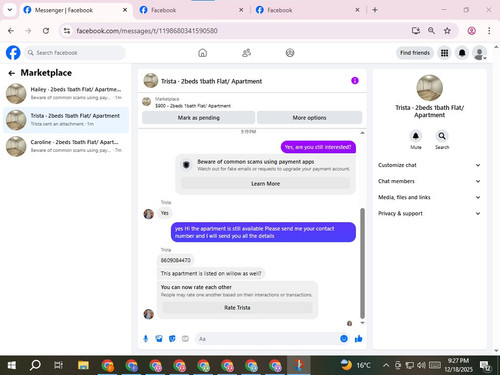Click the Facebook logo icon
Screen dimensions: 500x375
click(13, 53)
